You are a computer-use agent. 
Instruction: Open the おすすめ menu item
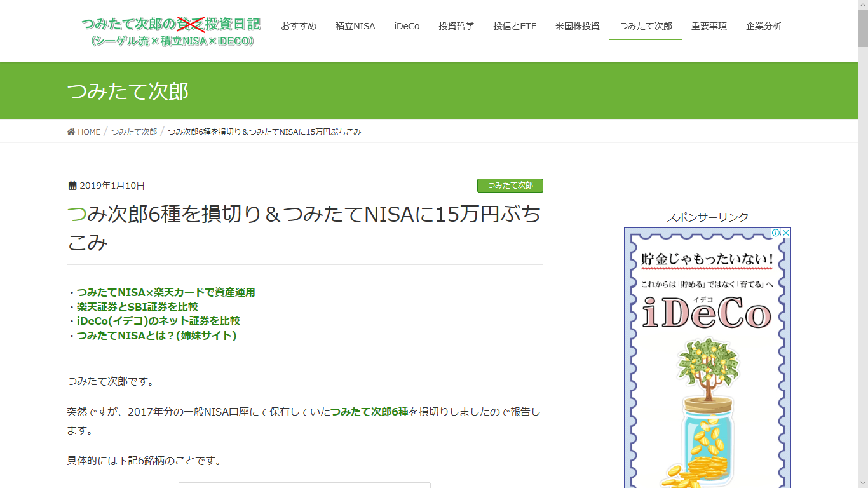[299, 26]
